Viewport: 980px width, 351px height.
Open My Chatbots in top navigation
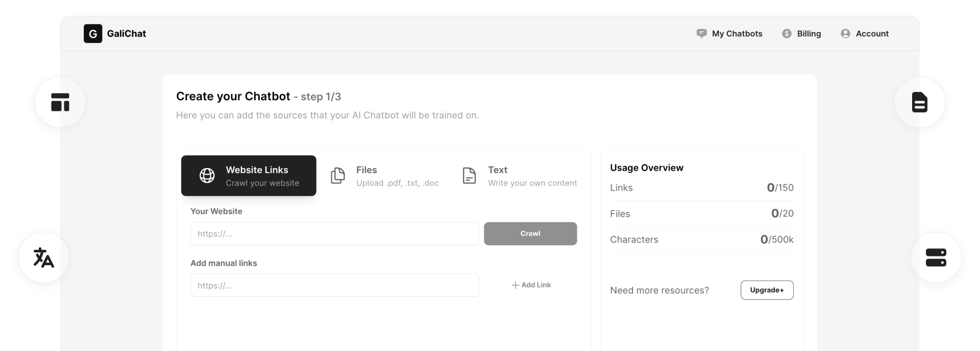(x=729, y=34)
